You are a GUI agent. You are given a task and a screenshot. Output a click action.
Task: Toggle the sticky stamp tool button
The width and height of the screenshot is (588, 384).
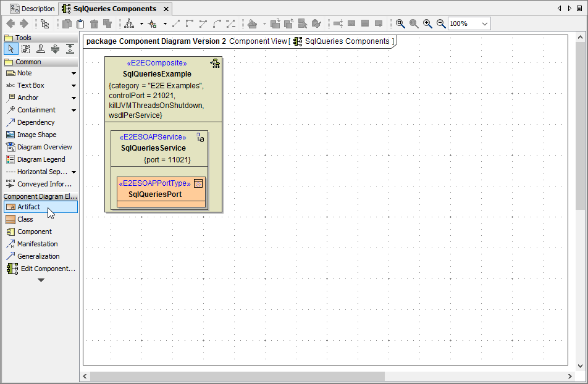point(40,49)
